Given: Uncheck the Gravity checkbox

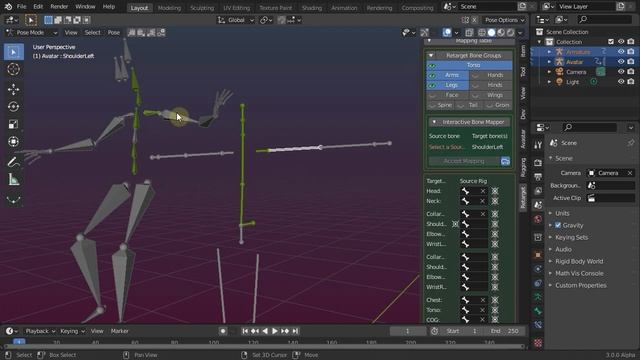Looking at the screenshot, I should click(558, 225).
